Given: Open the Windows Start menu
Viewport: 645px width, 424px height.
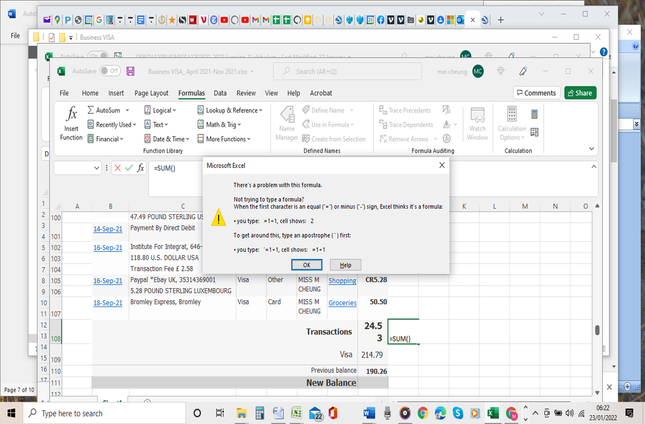Looking at the screenshot, I should [x=11, y=413].
